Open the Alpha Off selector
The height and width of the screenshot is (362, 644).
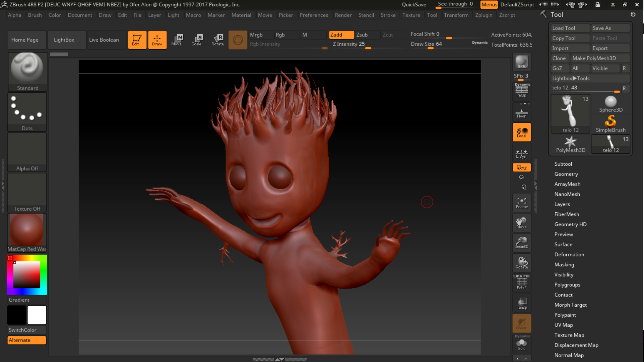27,152
